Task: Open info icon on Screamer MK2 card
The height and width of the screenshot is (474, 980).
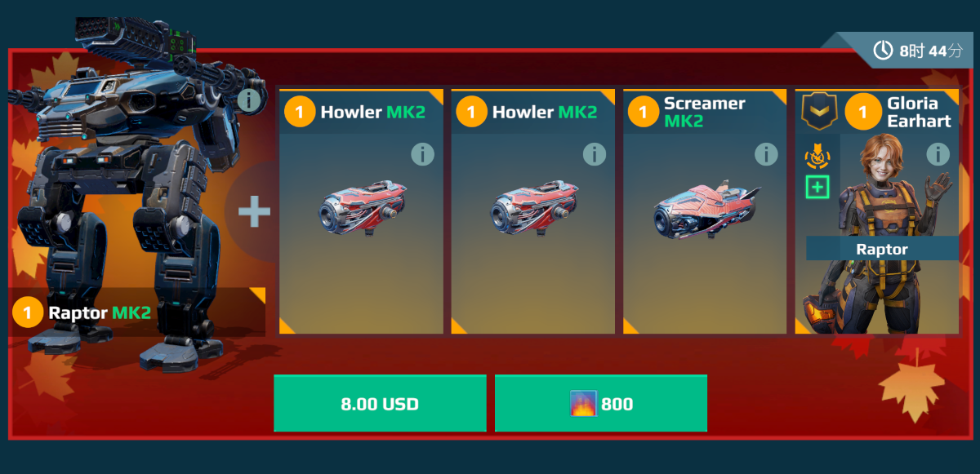Action: [766, 153]
